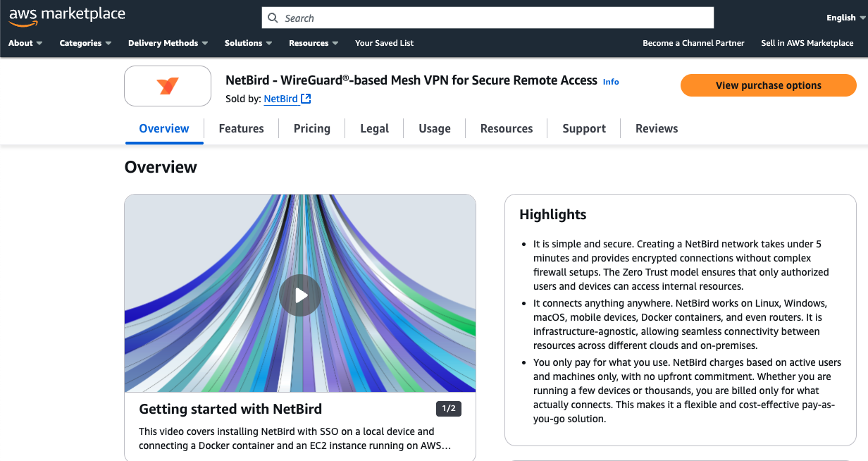The image size is (868, 461).
Task: Select the 1/2 video page indicator
Action: click(x=449, y=408)
